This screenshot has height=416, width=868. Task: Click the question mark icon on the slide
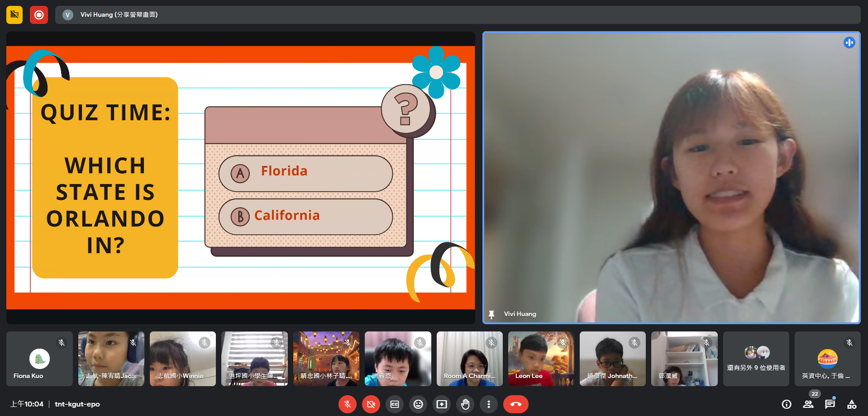pos(406,109)
